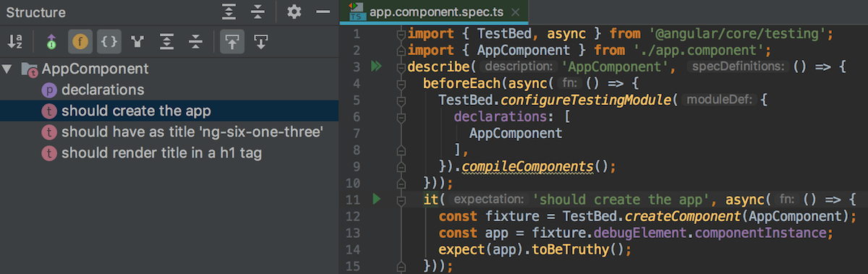
Task: Click Collapse All left of Autoscroll to Source
Action: click(195, 42)
